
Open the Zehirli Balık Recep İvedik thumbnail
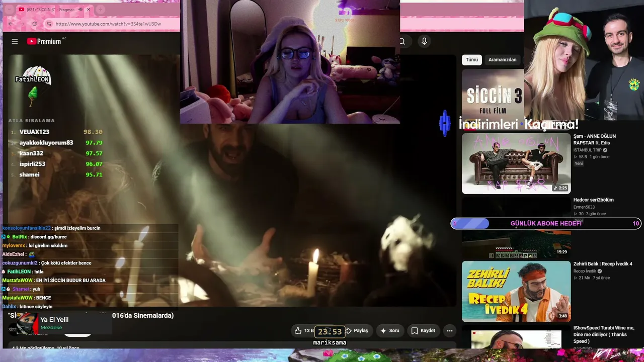point(516,291)
